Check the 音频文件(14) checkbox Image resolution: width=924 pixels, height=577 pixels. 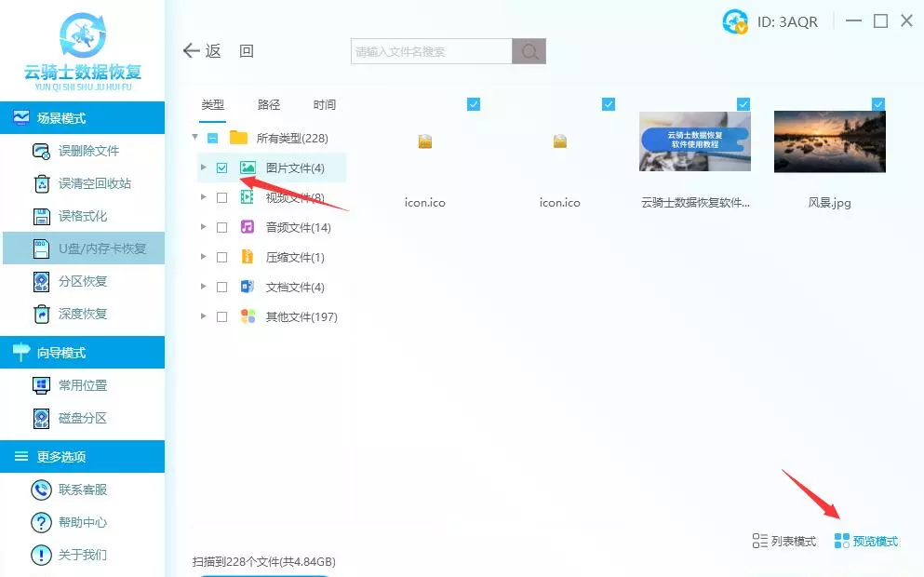[x=222, y=227]
